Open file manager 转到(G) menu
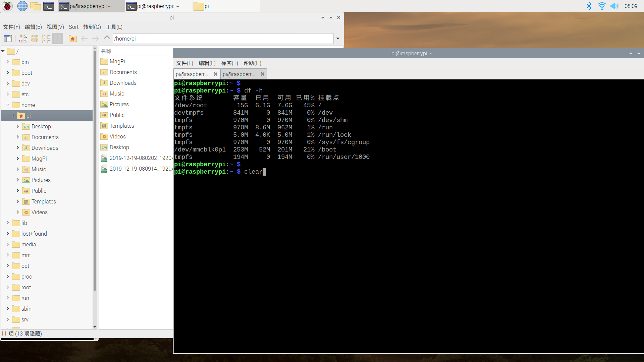Viewport: 644px width, 362px height. 92,27
